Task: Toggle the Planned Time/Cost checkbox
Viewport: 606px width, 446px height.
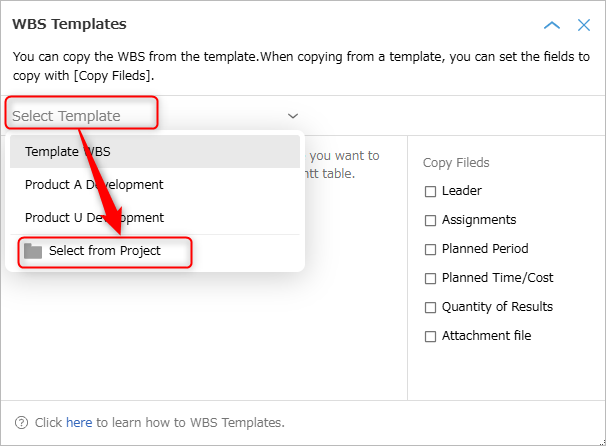Action: 430,278
